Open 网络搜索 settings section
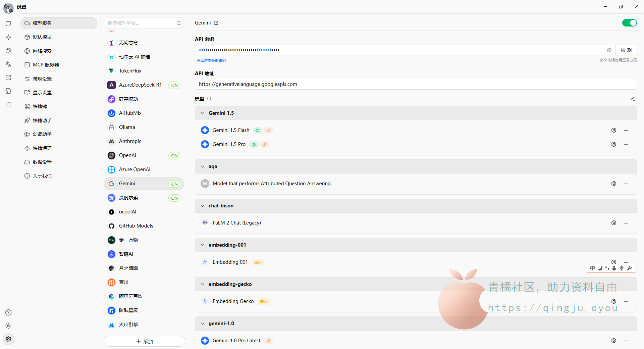This screenshot has width=644, height=349. pos(59,51)
